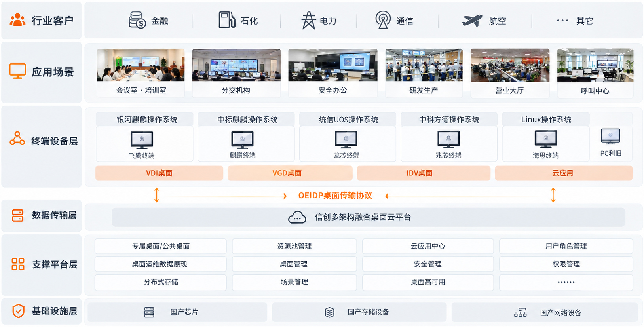644x327 pixels.
Task: Select the 中科方德操作系统 header
Action: pyautogui.click(x=449, y=119)
